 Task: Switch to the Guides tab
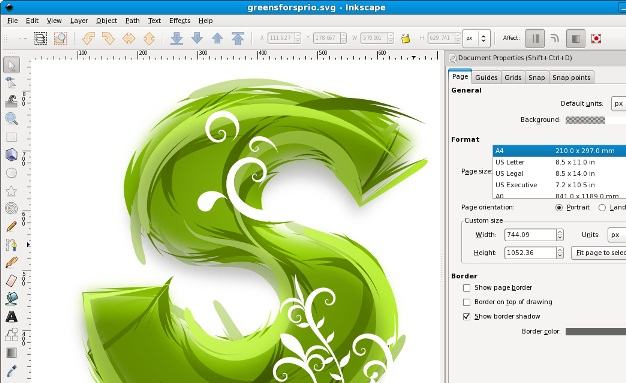pyautogui.click(x=486, y=77)
